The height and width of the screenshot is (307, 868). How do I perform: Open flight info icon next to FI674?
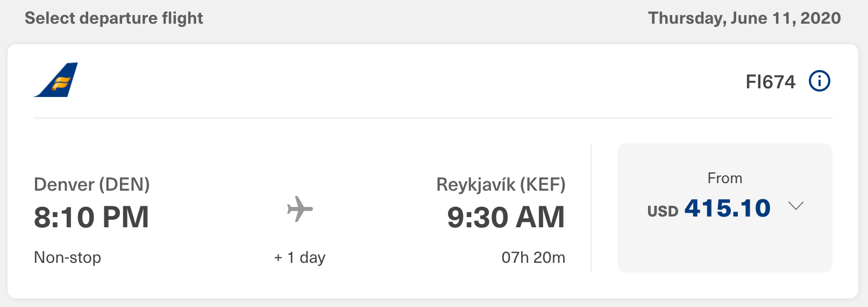click(820, 81)
